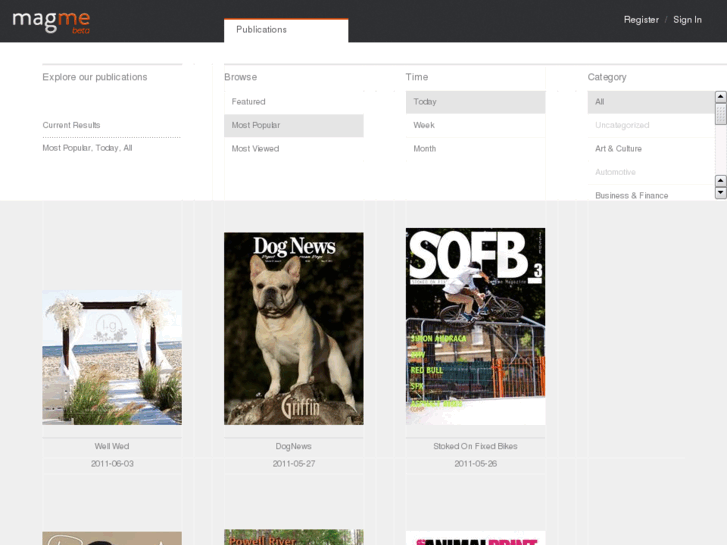Click category list scroll up arrow
This screenshot has width=727, height=545.
pos(721,97)
